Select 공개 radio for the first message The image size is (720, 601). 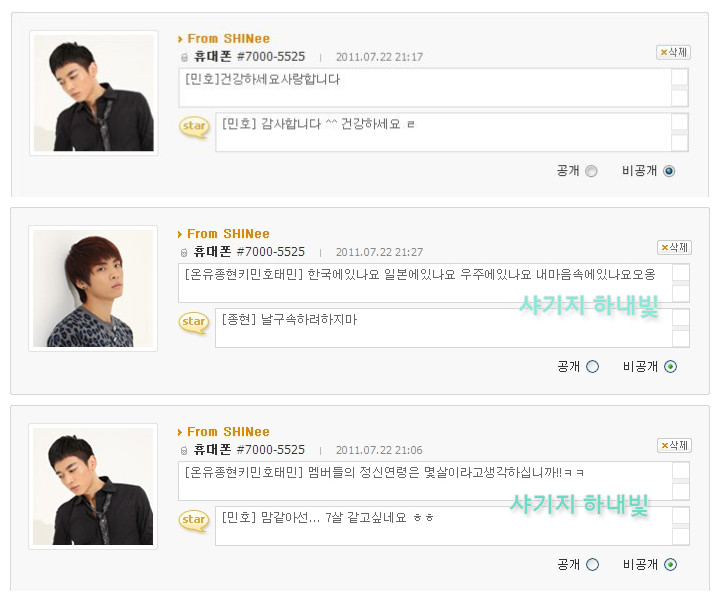tap(591, 171)
